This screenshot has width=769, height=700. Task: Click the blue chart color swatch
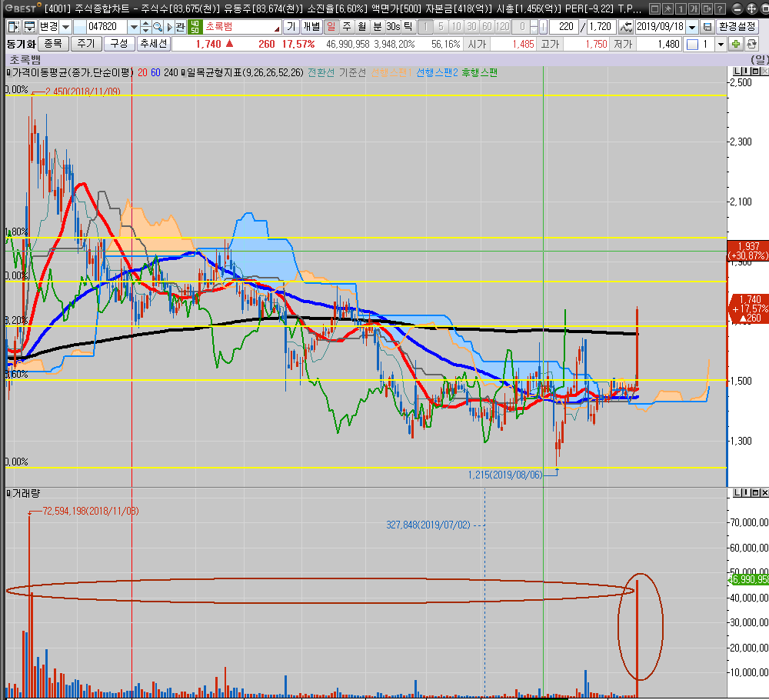pyautogui.click(x=692, y=45)
